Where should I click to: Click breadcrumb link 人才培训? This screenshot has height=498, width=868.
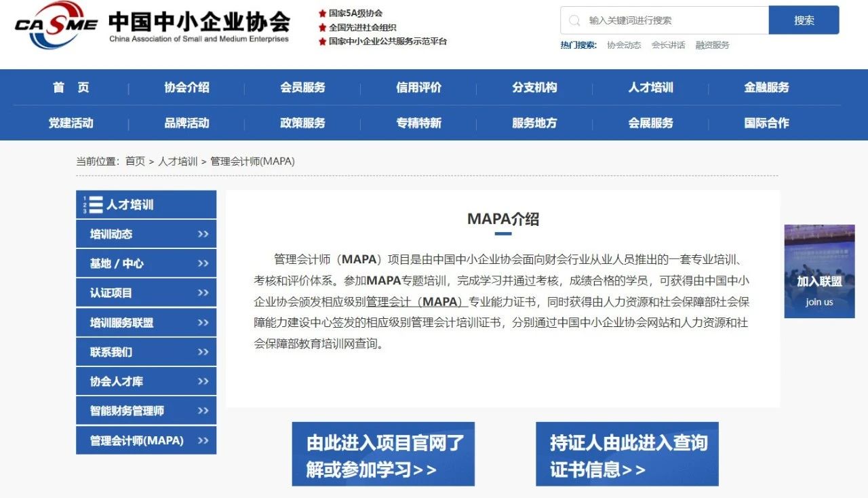(x=178, y=161)
